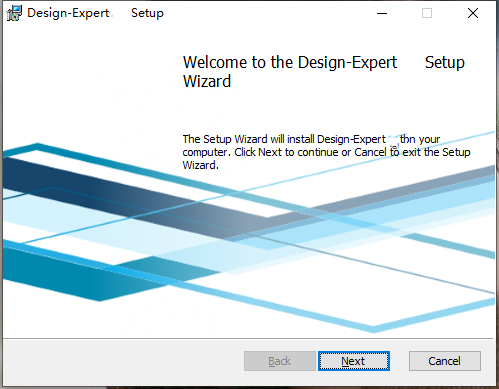Image resolution: width=499 pixels, height=389 pixels.
Task: Click the "Welcome to the Design-Expert Setup Wizard" heading
Action: tap(324, 72)
